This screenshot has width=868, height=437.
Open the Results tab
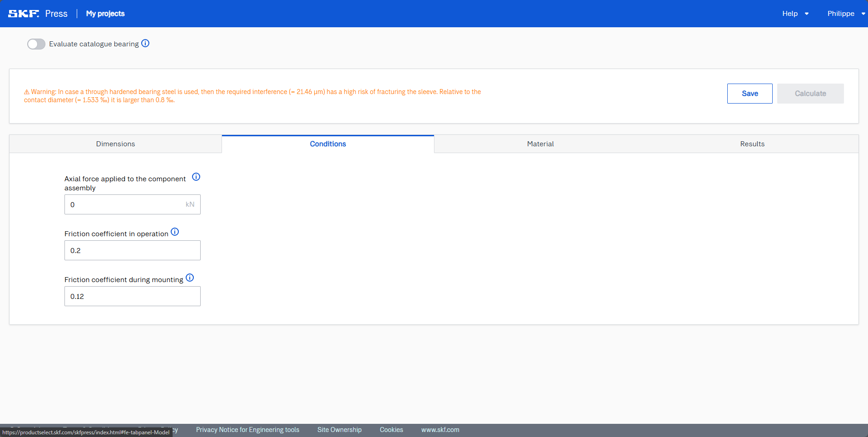pos(752,144)
